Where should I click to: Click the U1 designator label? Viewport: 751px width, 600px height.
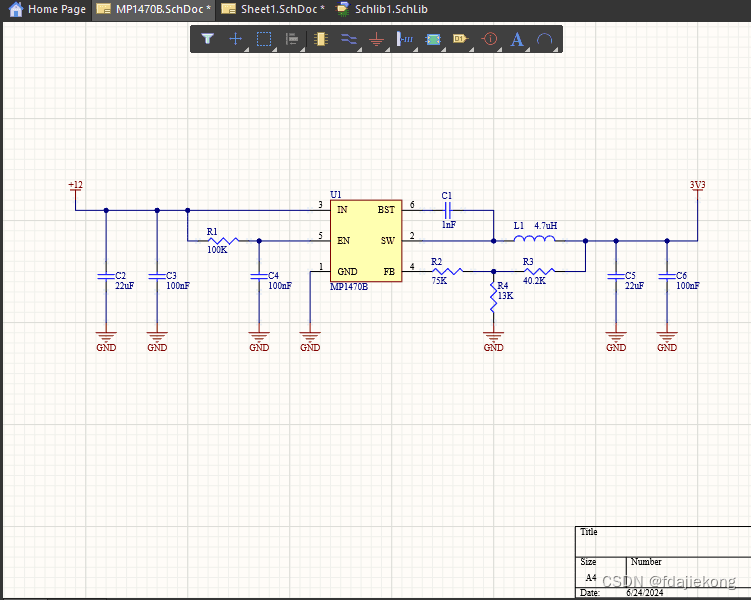[336, 194]
